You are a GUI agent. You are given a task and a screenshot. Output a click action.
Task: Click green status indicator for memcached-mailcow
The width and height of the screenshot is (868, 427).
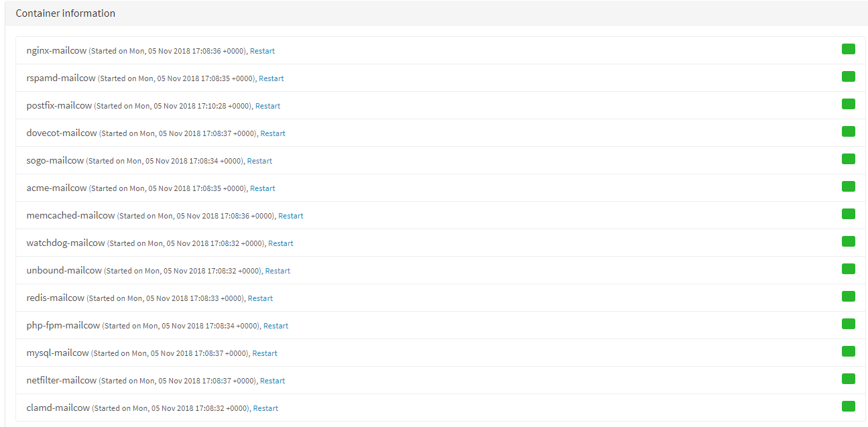coord(849,214)
